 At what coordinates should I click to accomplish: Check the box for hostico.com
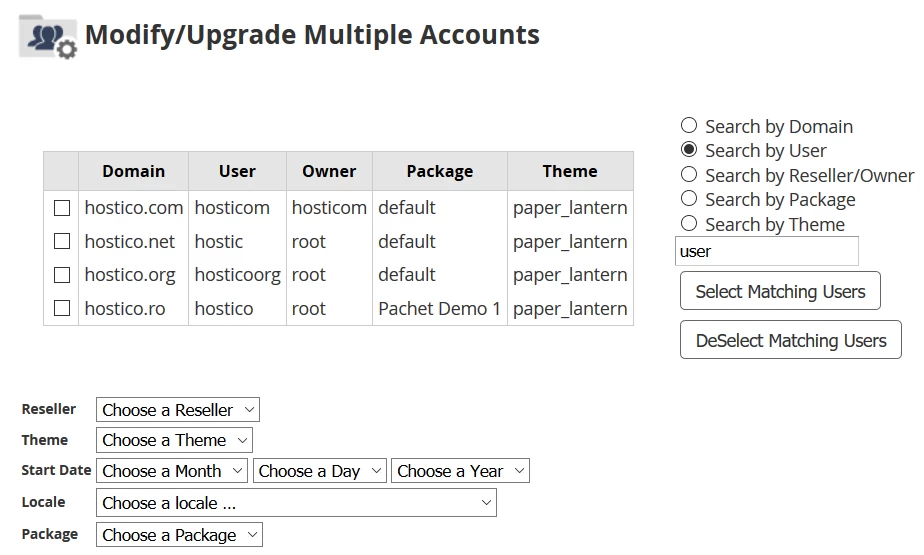62,208
